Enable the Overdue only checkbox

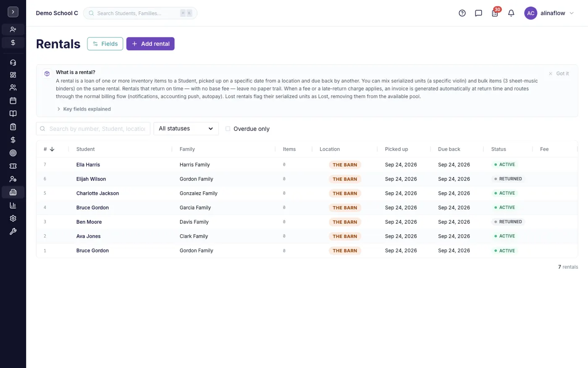(x=228, y=129)
